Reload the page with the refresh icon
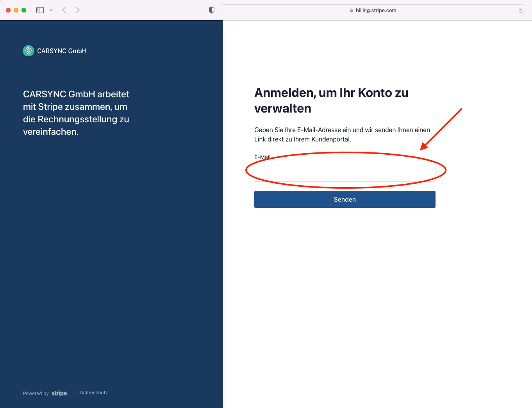Image resolution: width=532 pixels, height=408 pixels. pyautogui.click(x=520, y=11)
